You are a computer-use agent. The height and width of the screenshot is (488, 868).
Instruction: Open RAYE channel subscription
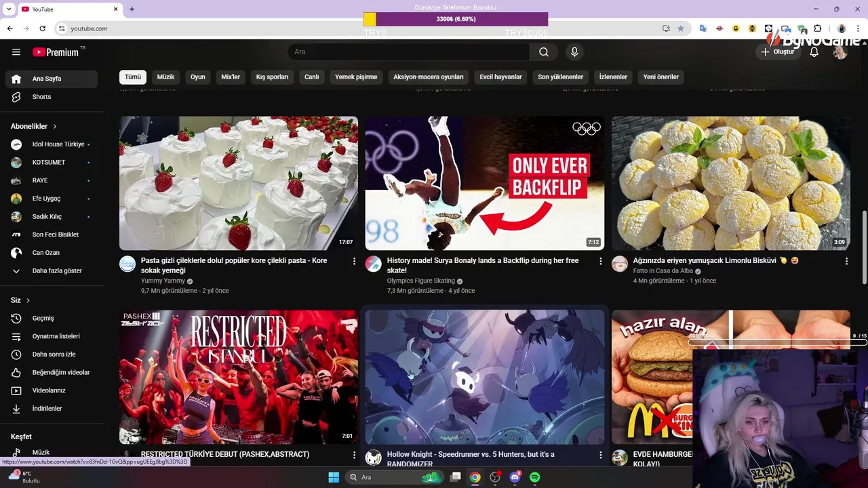(52, 180)
